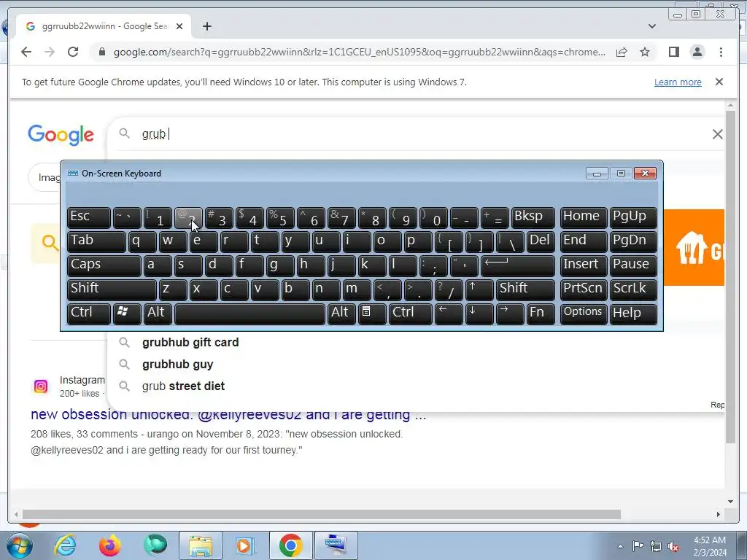Select suggestion grub street diet

click(183, 386)
